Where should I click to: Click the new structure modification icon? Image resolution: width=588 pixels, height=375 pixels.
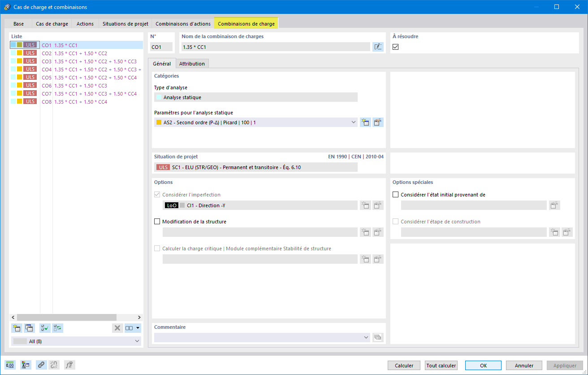[x=365, y=232]
